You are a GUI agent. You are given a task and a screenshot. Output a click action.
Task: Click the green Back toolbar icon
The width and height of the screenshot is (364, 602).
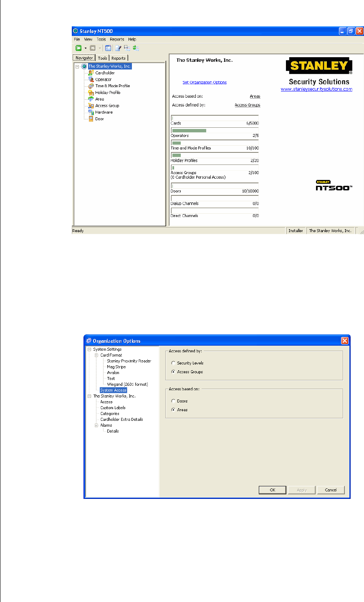[x=78, y=48]
